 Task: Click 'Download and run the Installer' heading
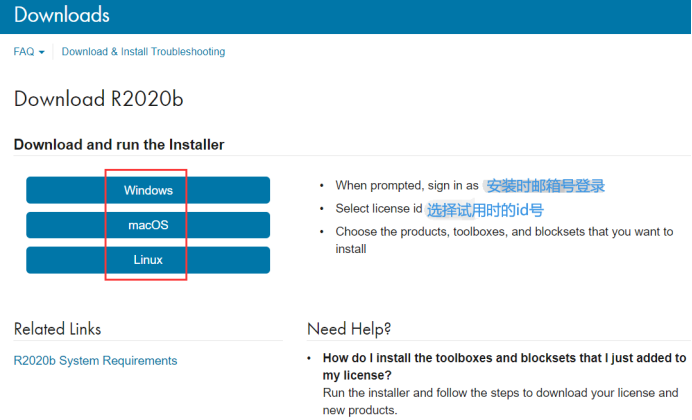tap(119, 145)
